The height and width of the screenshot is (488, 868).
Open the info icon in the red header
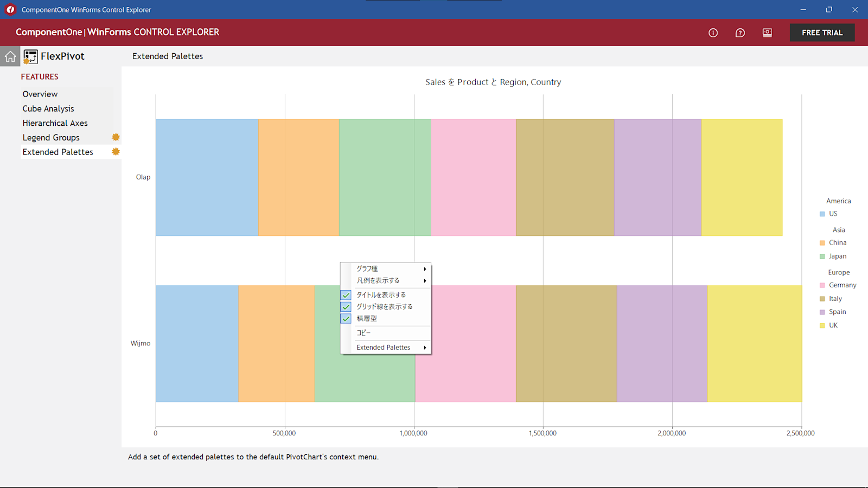pyautogui.click(x=713, y=33)
